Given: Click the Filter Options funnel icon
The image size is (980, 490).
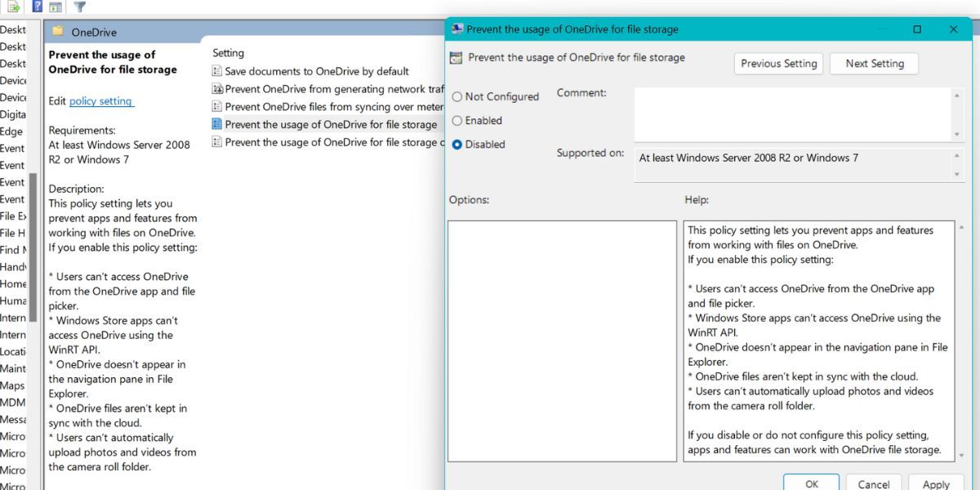Looking at the screenshot, I should pyautogui.click(x=79, y=7).
